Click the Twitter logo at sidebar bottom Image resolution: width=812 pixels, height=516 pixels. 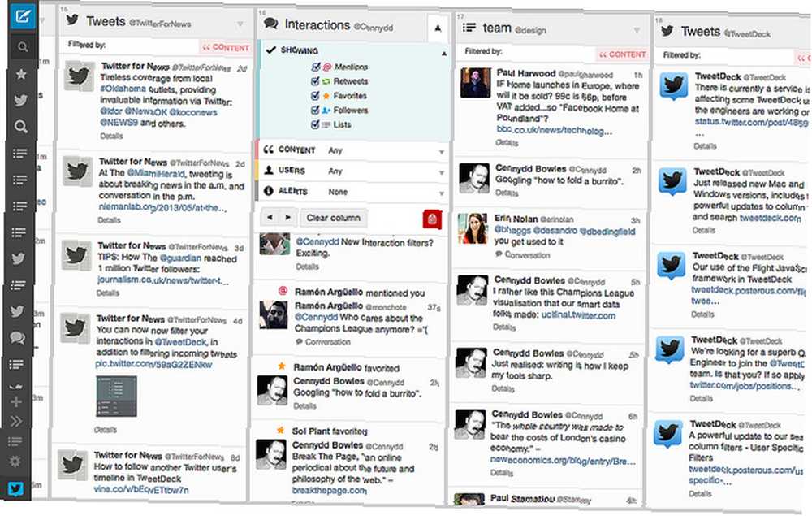15,488
